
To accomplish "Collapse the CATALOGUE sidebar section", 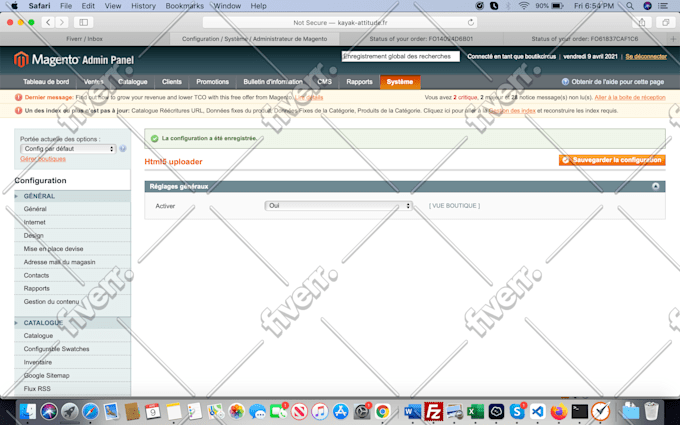I will coord(72,323).
